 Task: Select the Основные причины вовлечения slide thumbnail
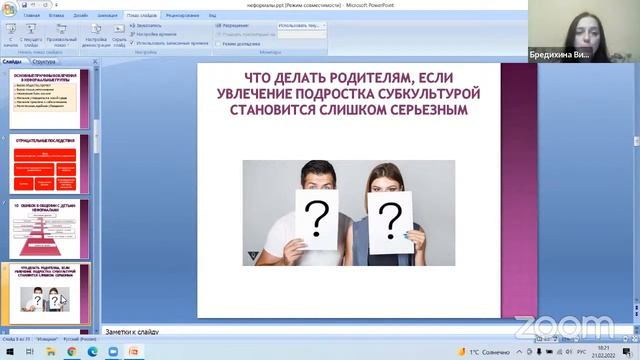click(x=49, y=99)
